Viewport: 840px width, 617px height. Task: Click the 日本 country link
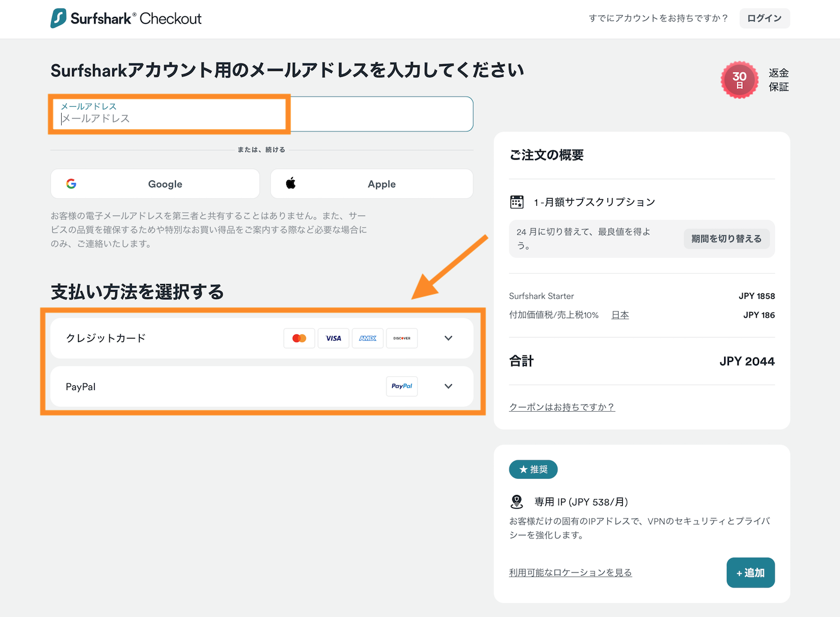[x=620, y=315]
